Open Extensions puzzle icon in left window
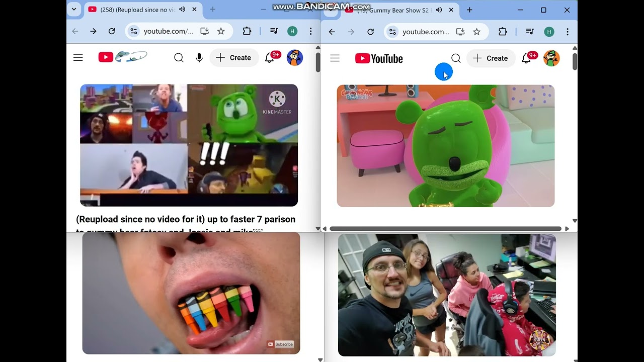This screenshot has width=644, height=362. (247, 31)
